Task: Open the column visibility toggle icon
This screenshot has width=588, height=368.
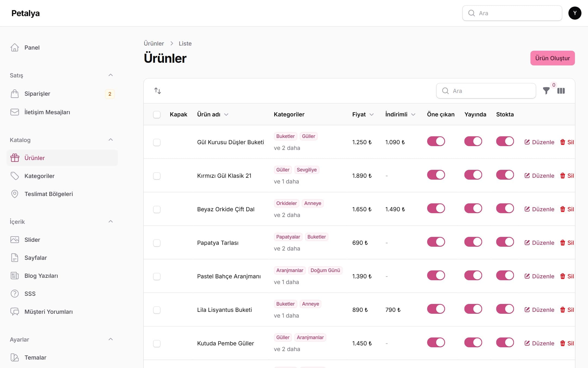Action: [561, 91]
